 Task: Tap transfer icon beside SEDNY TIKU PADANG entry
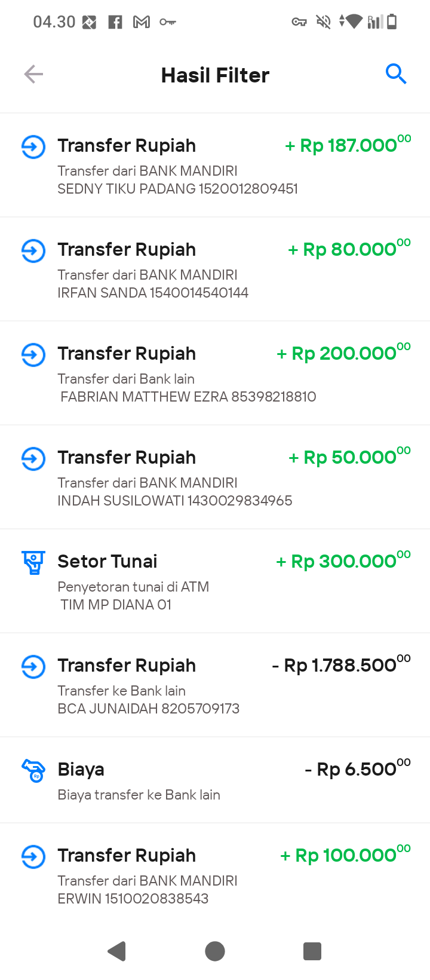(x=33, y=146)
